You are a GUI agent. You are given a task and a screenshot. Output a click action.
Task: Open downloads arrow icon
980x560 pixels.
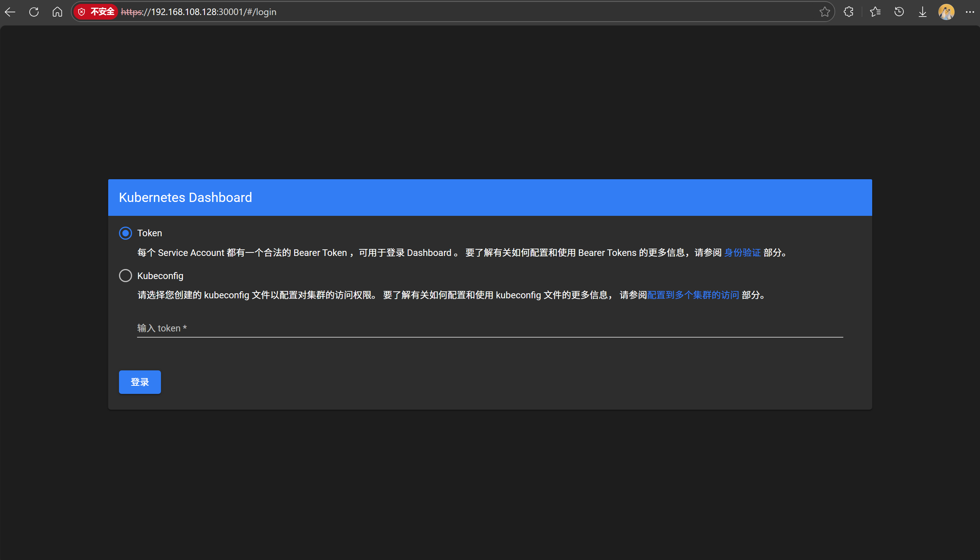click(x=923, y=12)
